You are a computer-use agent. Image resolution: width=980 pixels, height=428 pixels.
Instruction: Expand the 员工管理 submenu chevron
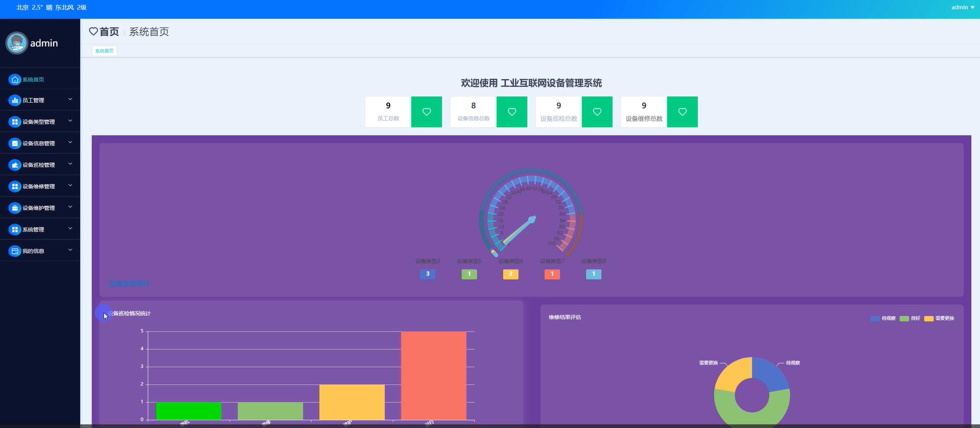[71, 100]
